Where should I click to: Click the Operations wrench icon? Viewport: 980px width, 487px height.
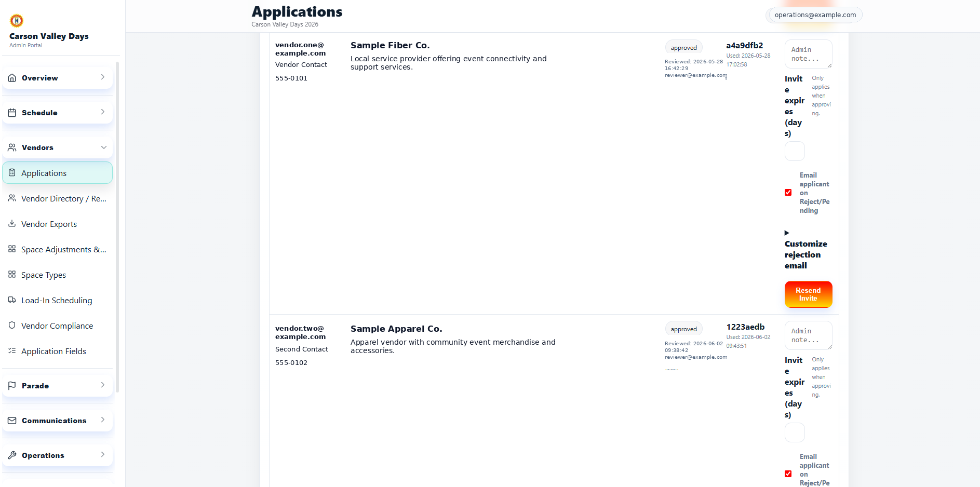[x=12, y=455]
